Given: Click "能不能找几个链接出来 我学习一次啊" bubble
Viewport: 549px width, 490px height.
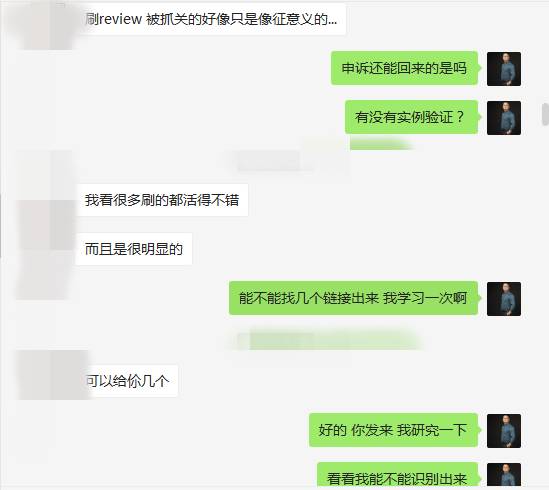Looking at the screenshot, I should (354, 298).
